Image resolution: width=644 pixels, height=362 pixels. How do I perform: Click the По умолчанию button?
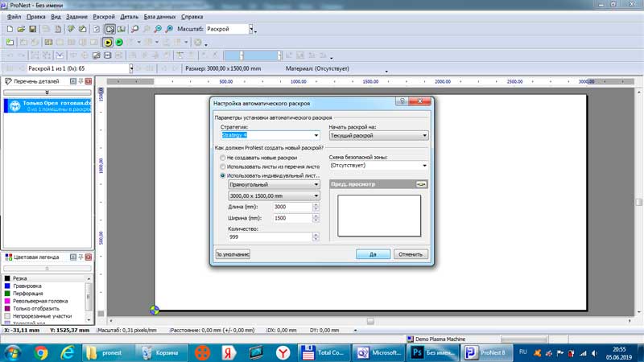[x=233, y=254]
